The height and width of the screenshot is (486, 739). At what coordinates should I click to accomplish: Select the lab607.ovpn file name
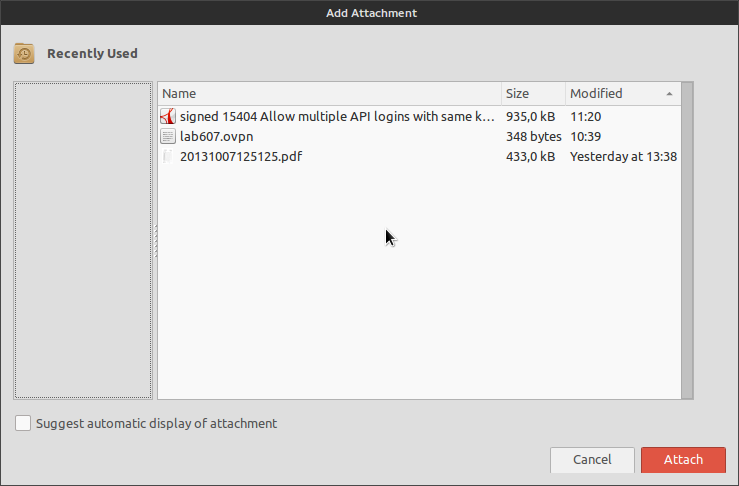[x=210, y=136]
